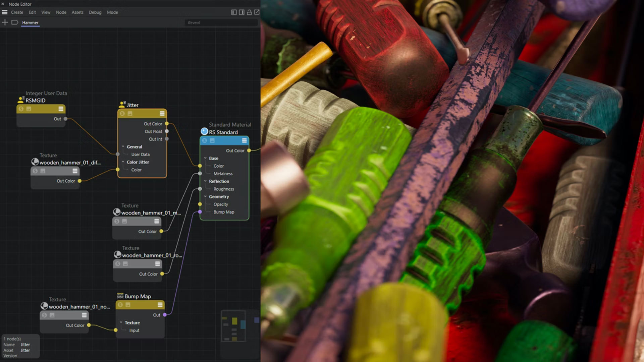This screenshot has width=644, height=362.
Task: Click the image preview icon on the Jitter node
Action: click(130, 114)
